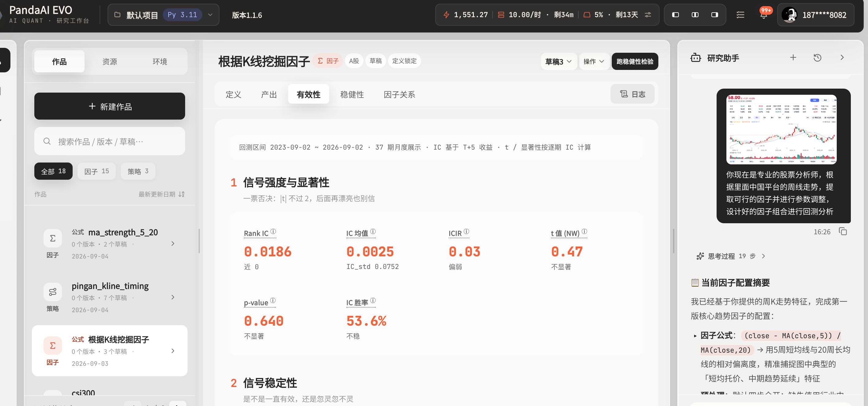Click the sigma icon of 根据K线挖掘因子 list item
Viewport: 868px width, 406px height.
pos(53,345)
